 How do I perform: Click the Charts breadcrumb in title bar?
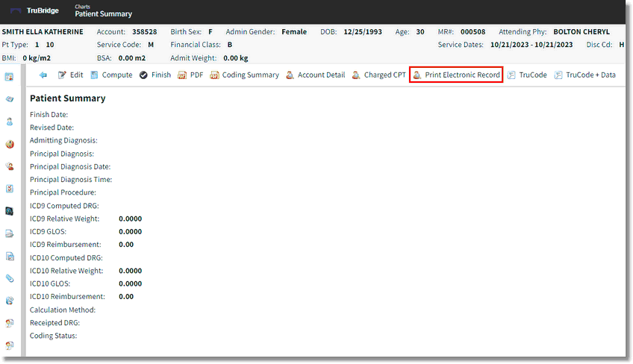coord(82,7)
